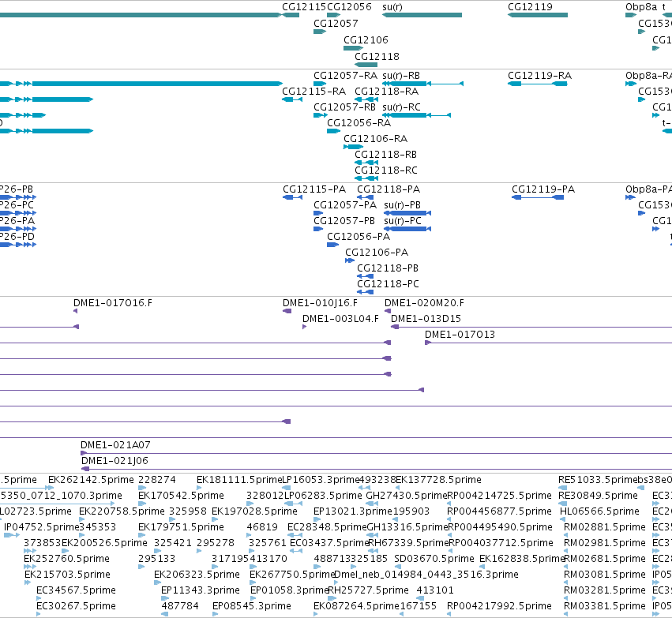Open the CG12057 gene label
This screenshot has width=672, height=618.
[x=336, y=23]
